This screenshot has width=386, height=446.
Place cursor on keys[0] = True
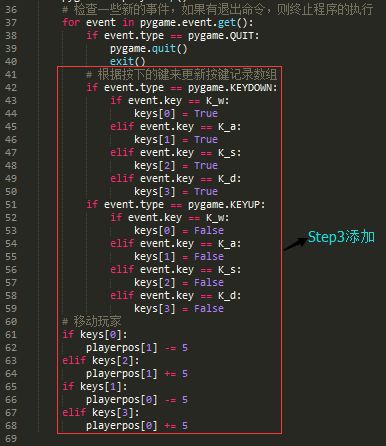pyautogui.click(x=176, y=114)
